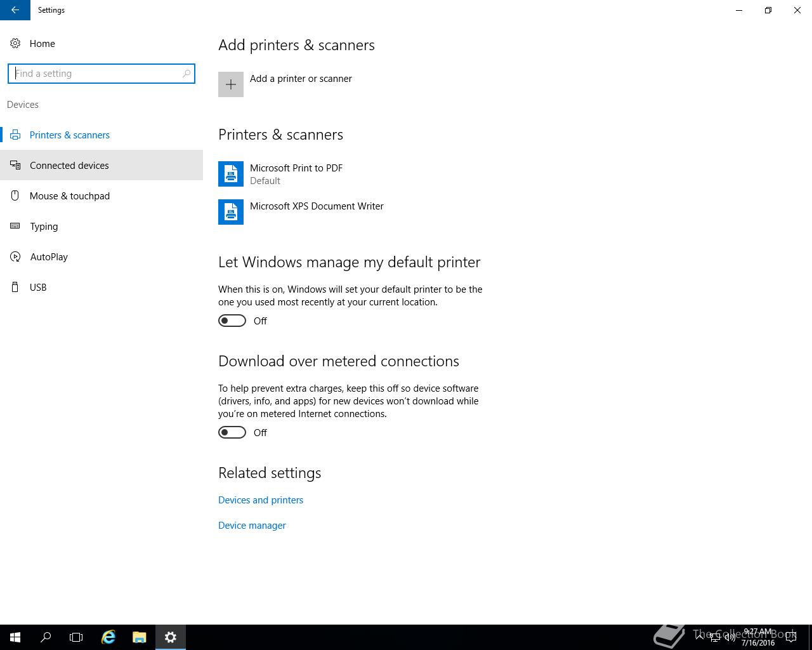Open the Printers & scanners section
This screenshot has height=650, width=812.
click(x=101, y=135)
